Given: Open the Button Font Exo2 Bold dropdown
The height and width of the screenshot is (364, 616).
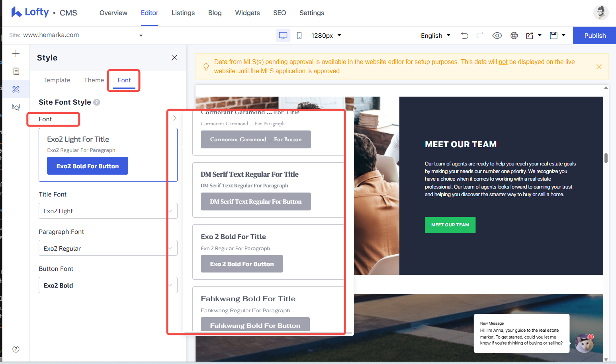Looking at the screenshot, I should click(108, 285).
